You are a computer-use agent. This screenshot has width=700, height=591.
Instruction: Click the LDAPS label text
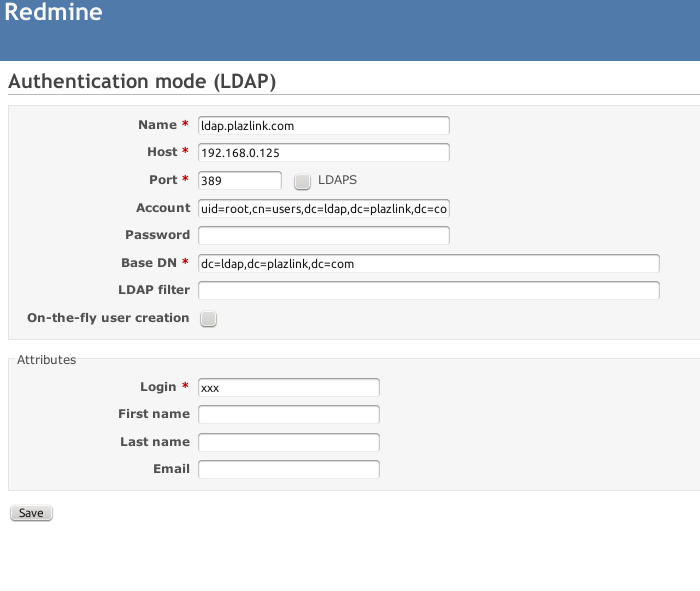(338, 180)
